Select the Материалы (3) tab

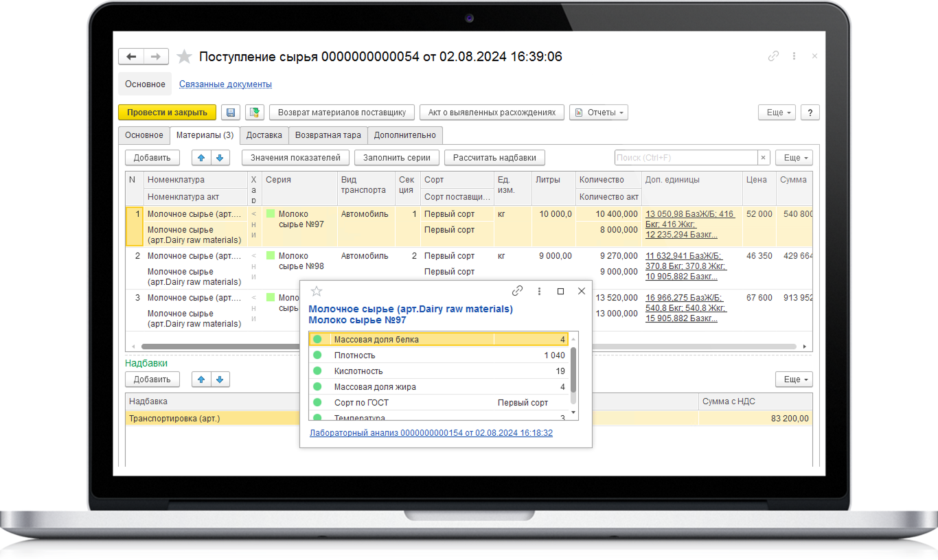[205, 135]
